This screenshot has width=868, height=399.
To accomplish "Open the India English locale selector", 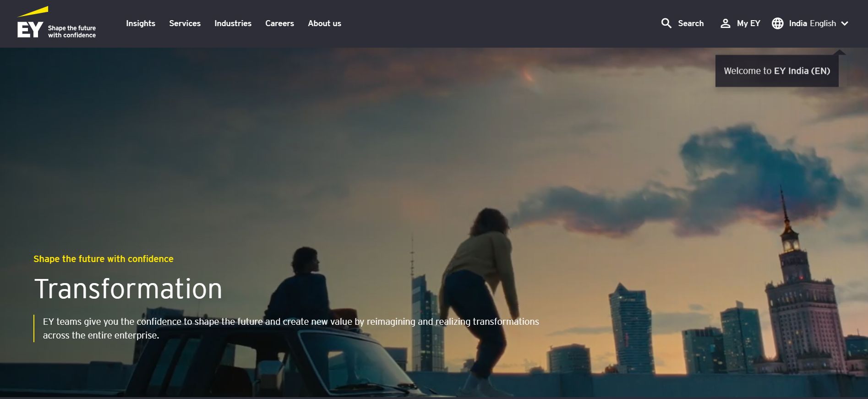I will click(x=812, y=23).
